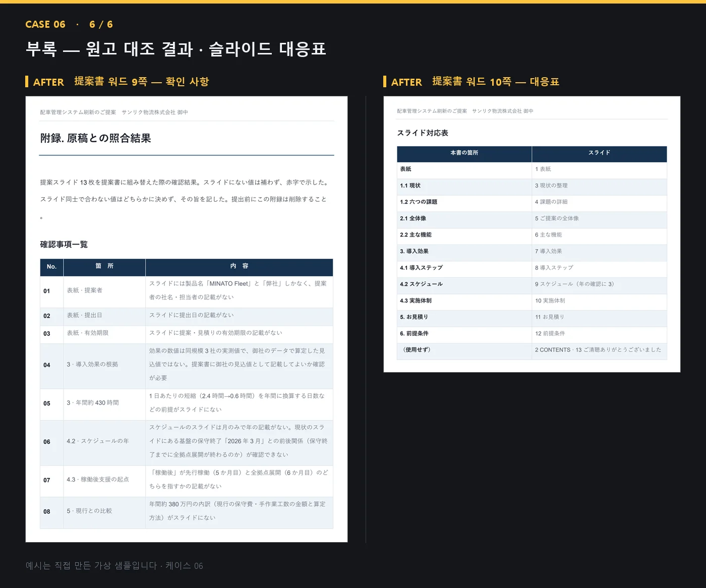Click the 'CASE 06' label
The width and height of the screenshot is (706, 588).
pyautogui.click(x=45, y=24)
